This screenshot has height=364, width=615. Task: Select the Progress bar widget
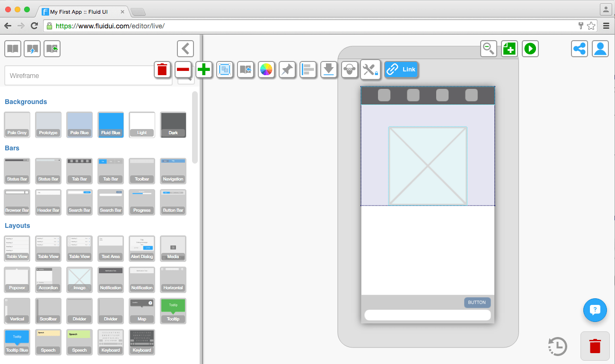pyautogui.click(x=142, y=202)
